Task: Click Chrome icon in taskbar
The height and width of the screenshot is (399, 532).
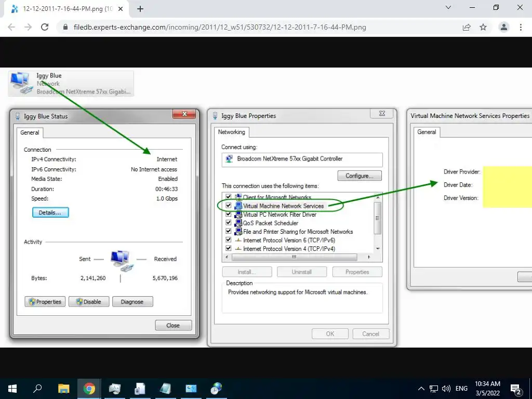Action: click(89, 389)
